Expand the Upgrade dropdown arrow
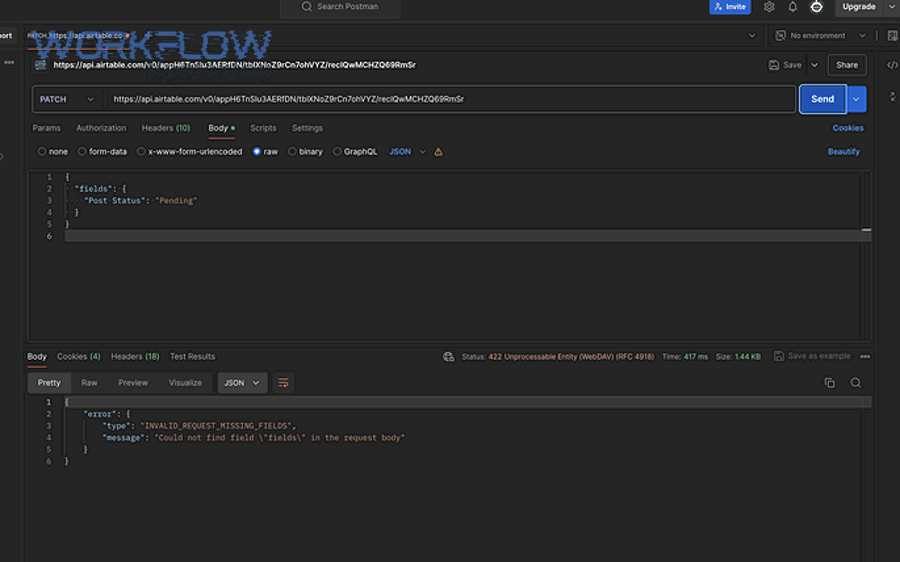The width and height of the screenshot is (900, 562). pyautogui.click(x=891, y=7)
